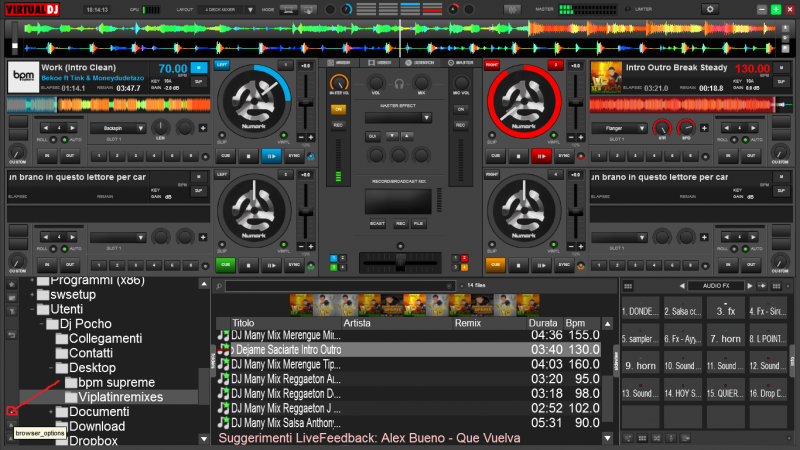Click the master effect GUI button
The width and height of the screenshot is (800, 450).
(x=372, y=136)
